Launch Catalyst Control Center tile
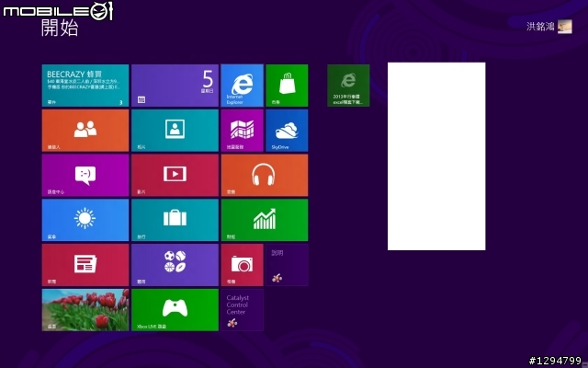Screen dimensions: 588x368 coord(242,310)
